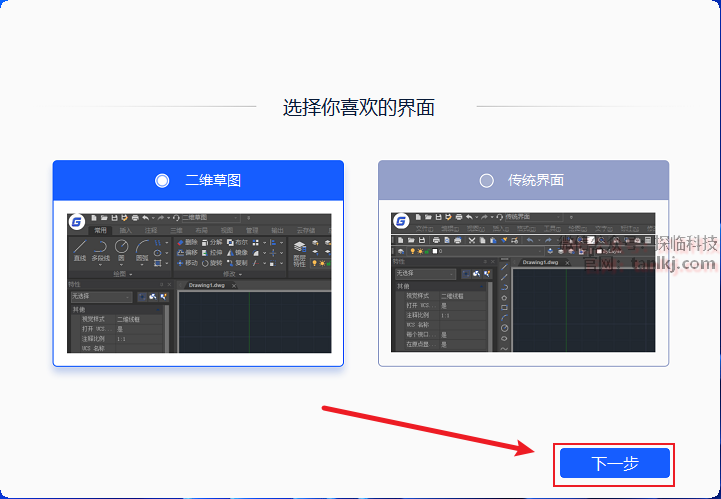Screen dimensions: 721x499
Task: Click the 二维草图 label text
Action: 213,180
